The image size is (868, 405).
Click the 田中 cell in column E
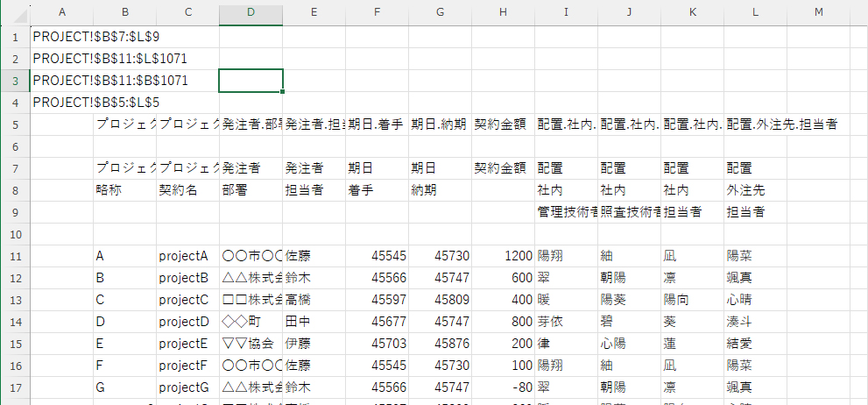(x=314, y=321)
